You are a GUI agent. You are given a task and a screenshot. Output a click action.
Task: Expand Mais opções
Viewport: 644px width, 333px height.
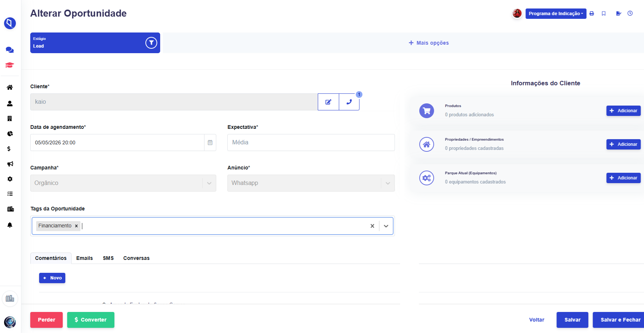(x=429, y=43)
